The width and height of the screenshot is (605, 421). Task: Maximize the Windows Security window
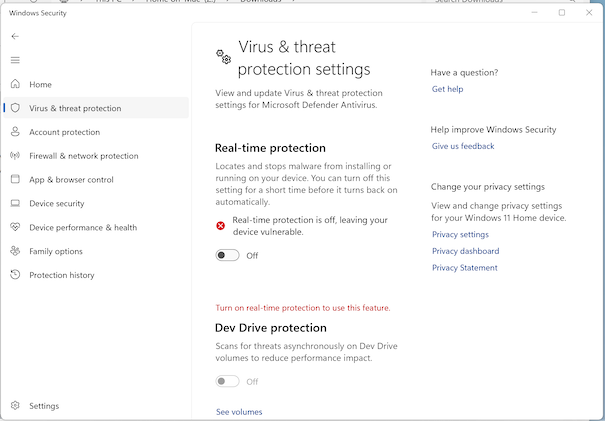pyautogui.click(x=561, y=12)
